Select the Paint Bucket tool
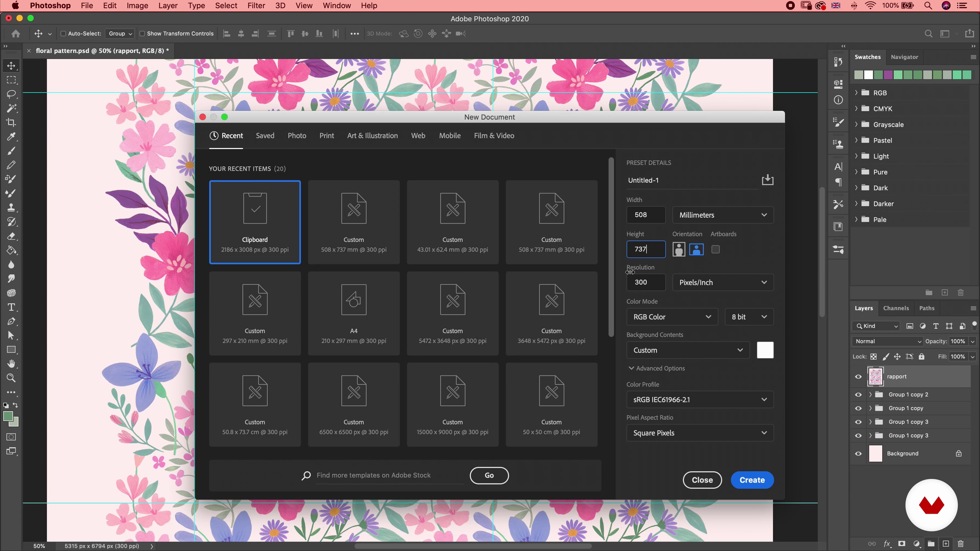 (x=11, y=250)
